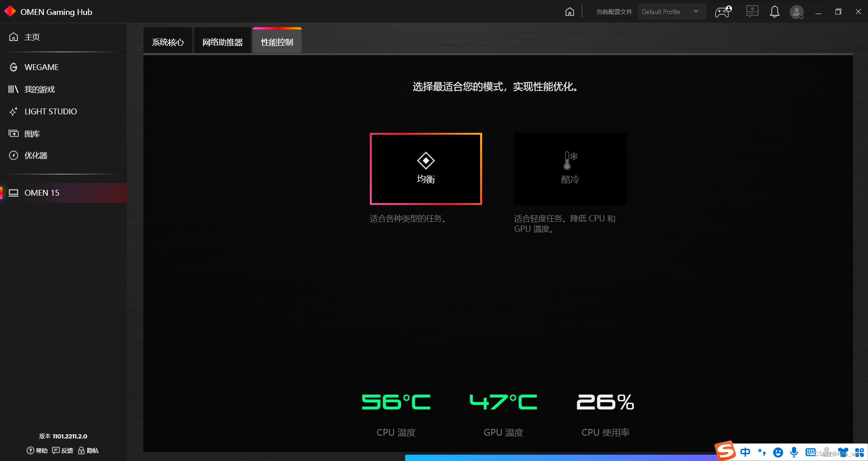Open the notifications bell

click(x=774, y=12)
